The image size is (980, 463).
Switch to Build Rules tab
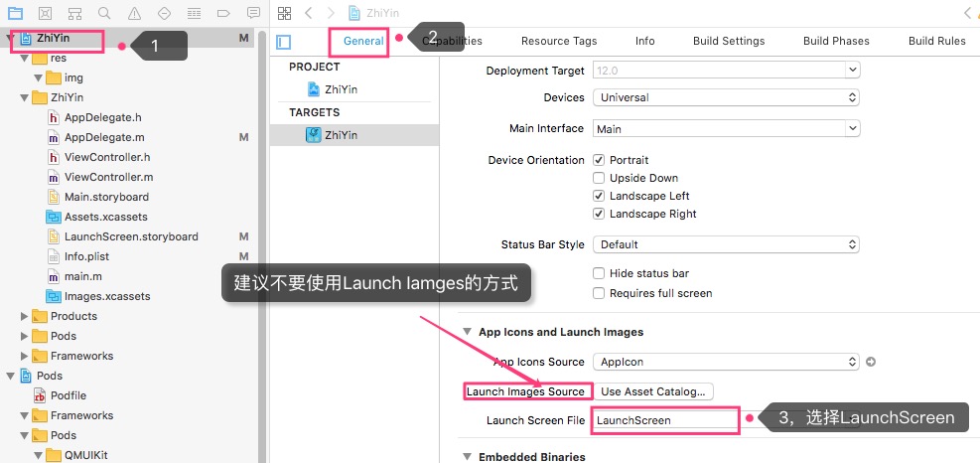point(937,41)
